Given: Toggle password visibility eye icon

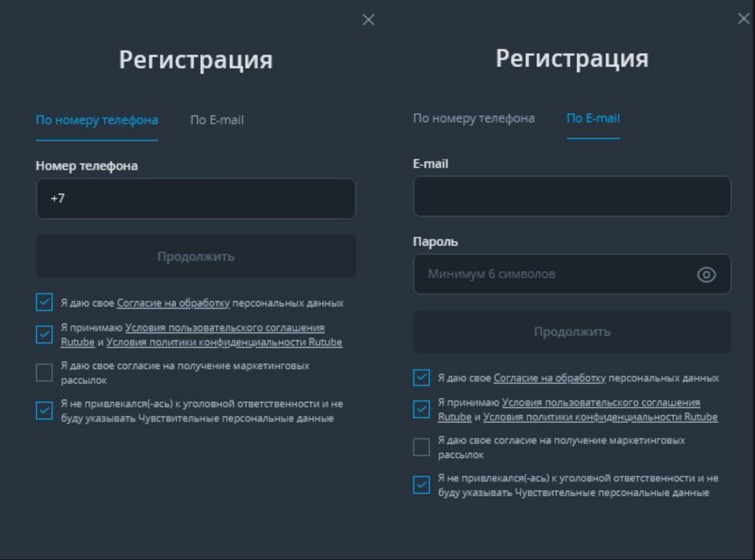Looking at the screenshot, I should [706, 274].
